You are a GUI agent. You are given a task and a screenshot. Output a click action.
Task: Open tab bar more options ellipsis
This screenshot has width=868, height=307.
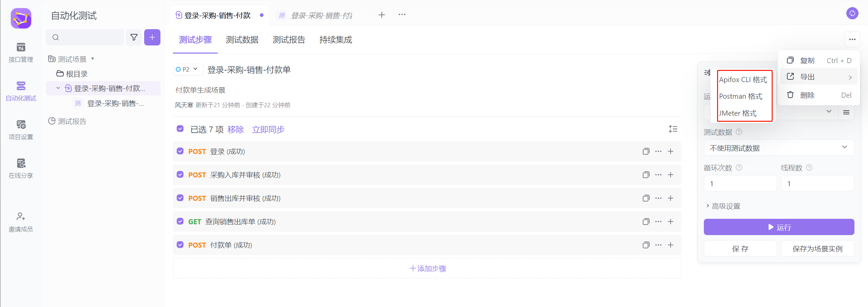click(x=402, y=15)
